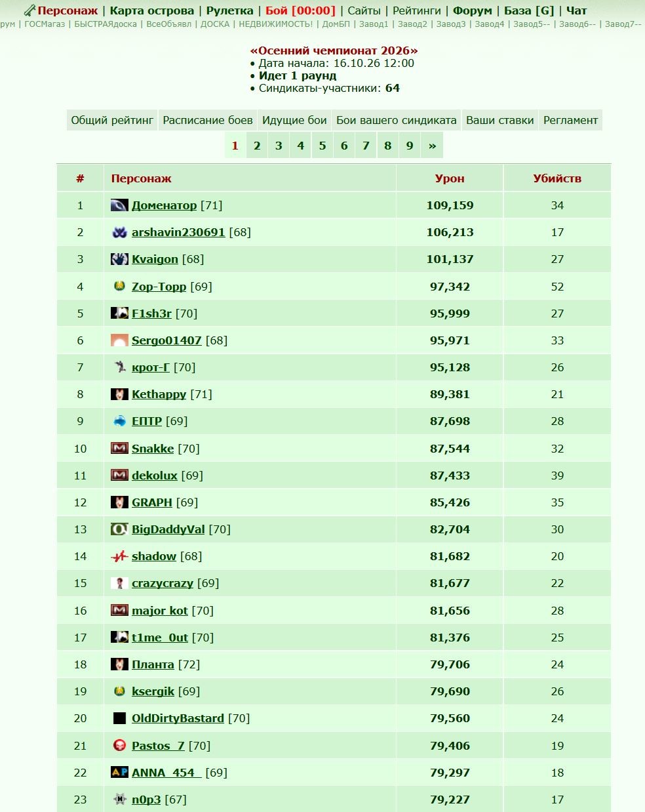Click the red M icon beside Snakke
This screenshot has height=812, width=645.
(119, 449)
